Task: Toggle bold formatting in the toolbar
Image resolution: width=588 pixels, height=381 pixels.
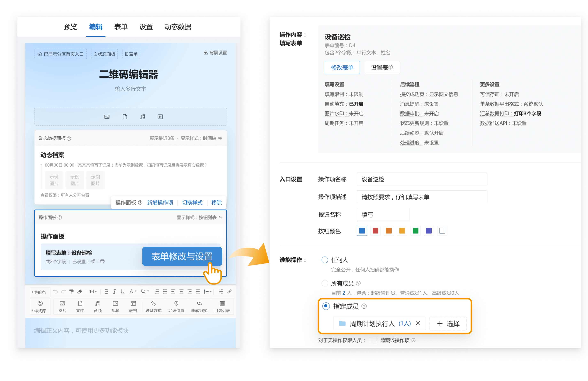Action: click(106, 291)
